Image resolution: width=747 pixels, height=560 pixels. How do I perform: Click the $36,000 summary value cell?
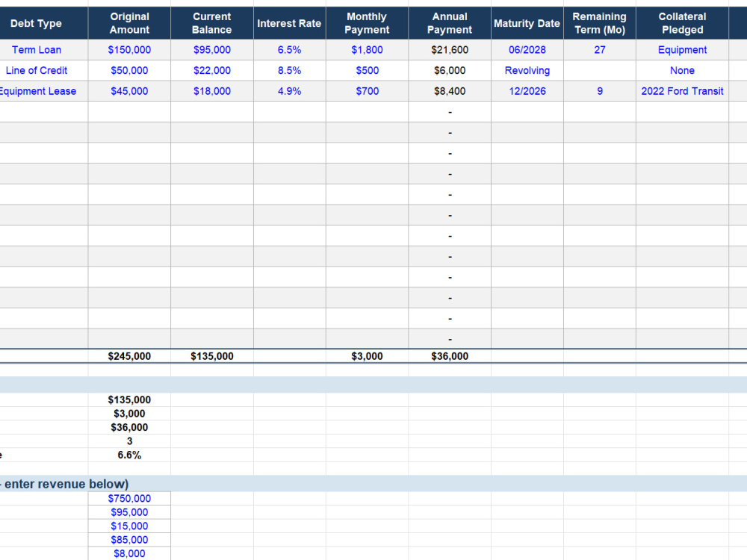129,428
